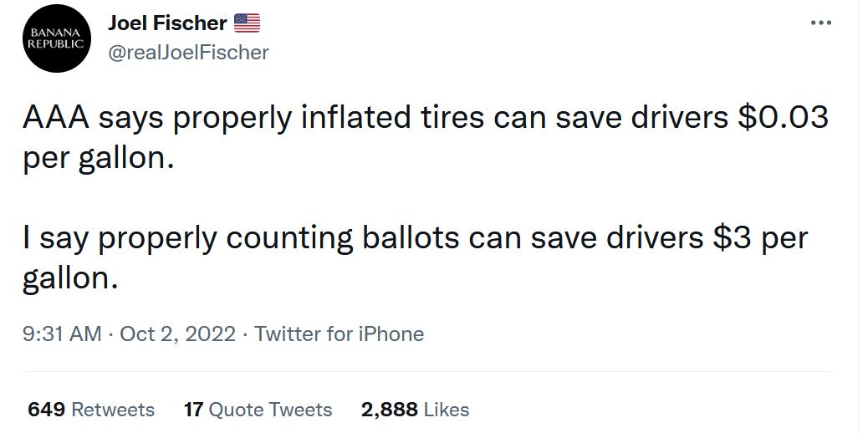Click the 649 retweet count number
868x433 pixels.
(47, 410)
